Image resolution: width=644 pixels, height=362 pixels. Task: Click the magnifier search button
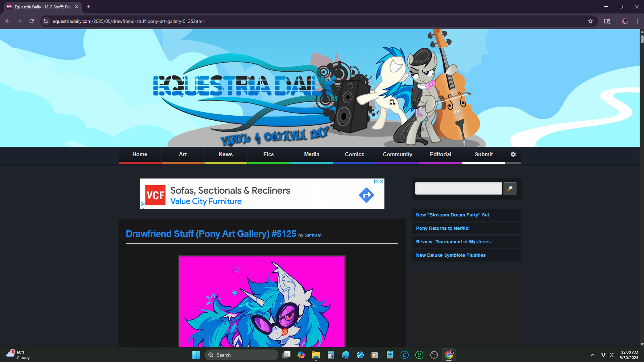510,189
